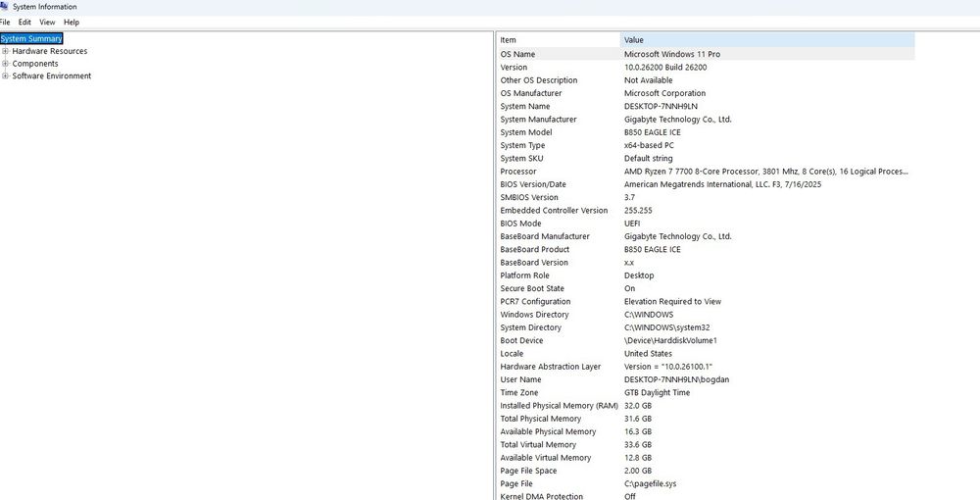Select the Windows Directory row label

(534, 315)
